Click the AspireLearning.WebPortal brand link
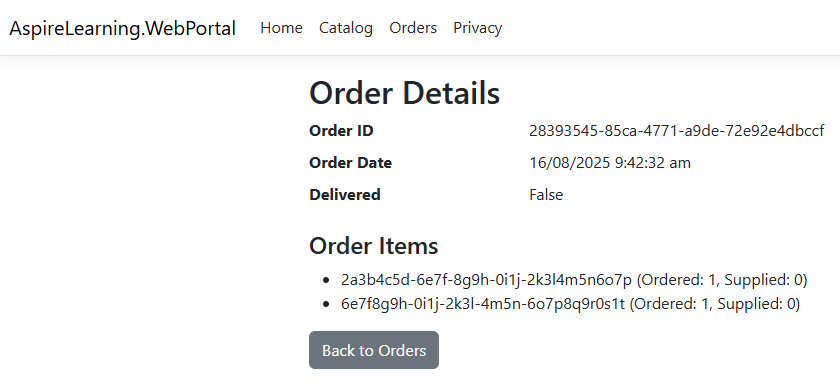Viewport: 840px width, 385px height. point(123,28)
